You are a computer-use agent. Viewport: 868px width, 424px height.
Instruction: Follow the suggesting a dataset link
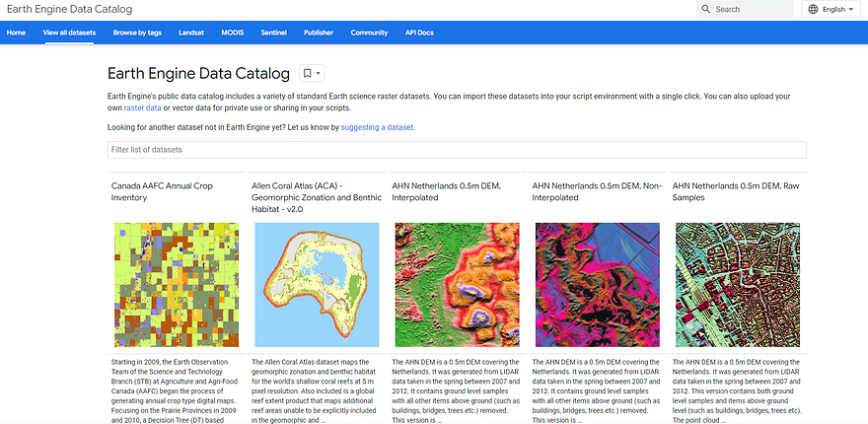[x=377, y=127]
